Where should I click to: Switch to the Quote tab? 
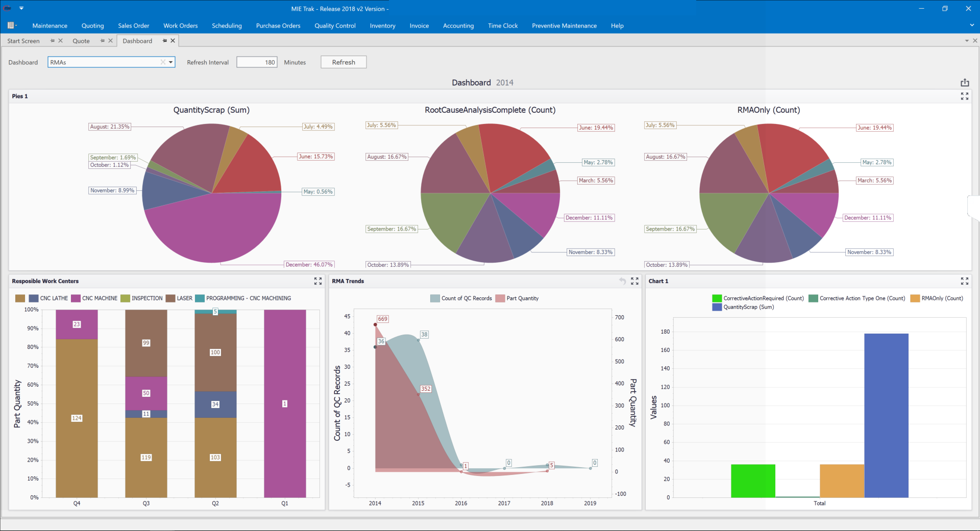point(81,41)
